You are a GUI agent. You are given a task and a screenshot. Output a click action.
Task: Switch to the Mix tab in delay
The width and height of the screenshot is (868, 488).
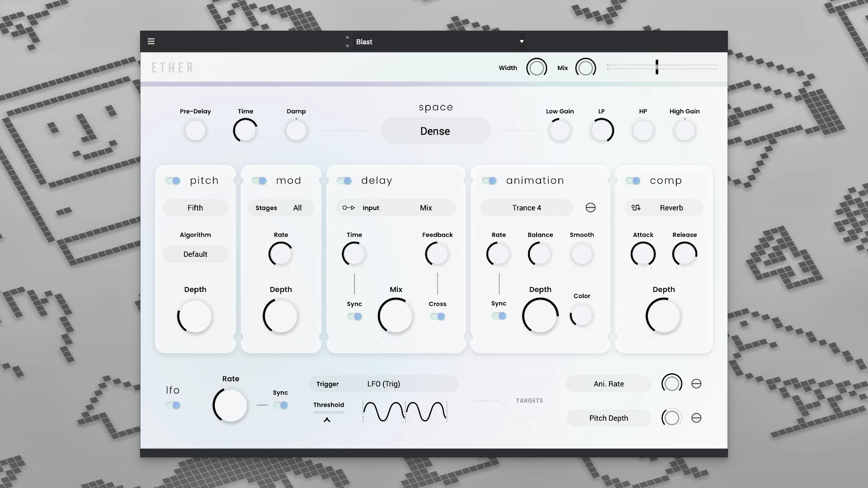click(x=425, y=207)
